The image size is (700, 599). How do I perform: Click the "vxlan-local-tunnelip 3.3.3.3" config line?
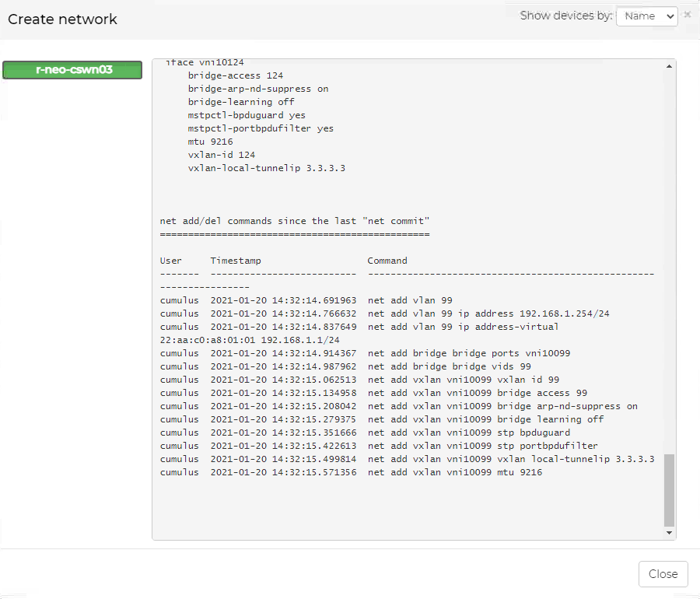click(266, 168)
